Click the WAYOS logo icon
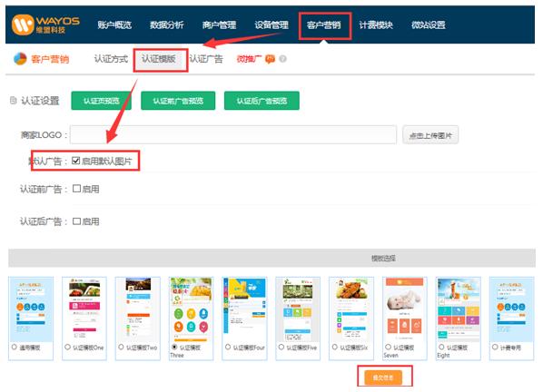This screenshot has height=392, width=543. pyautogui.click(x=22, y=24)
